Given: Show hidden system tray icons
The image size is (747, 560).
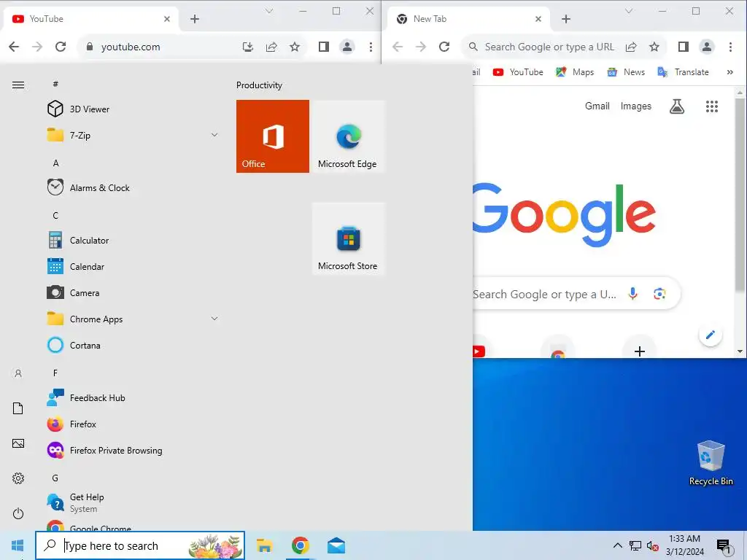Looking at the screenshot, I should [617, 545].
